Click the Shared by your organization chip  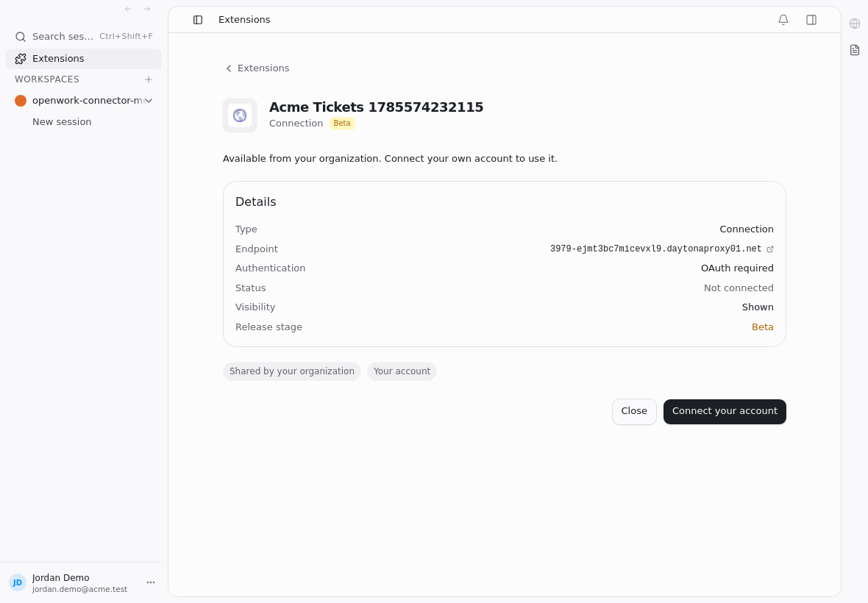pos(292,371)
